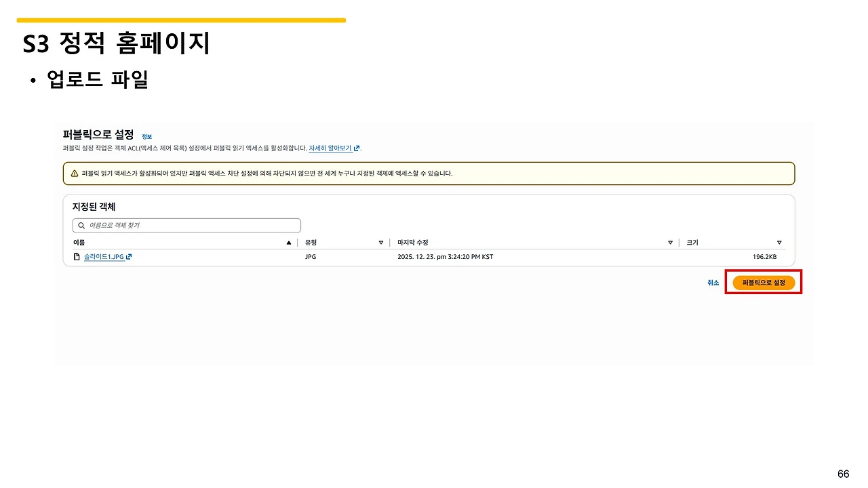The height and width of the screenshot is (488, 868).
Task: Open the sort chevron on the 유형 column
Action: tap(381, 242)
